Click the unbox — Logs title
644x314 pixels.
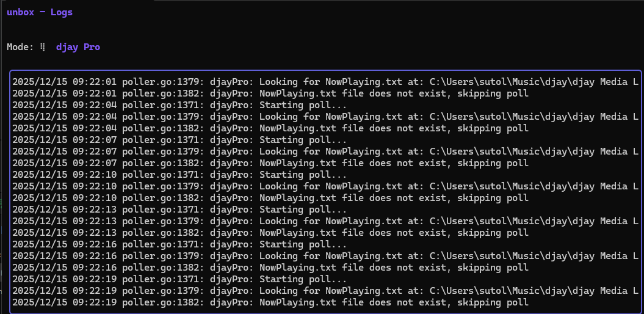click(40, 12)
